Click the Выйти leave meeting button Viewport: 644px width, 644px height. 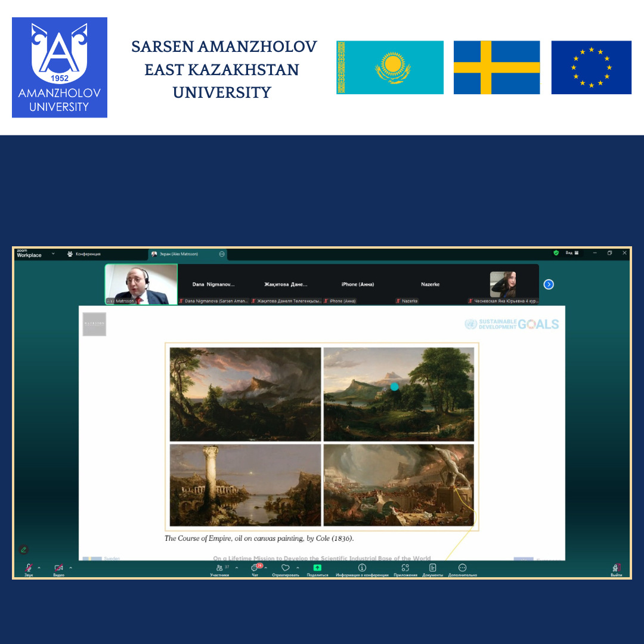[x=616, y=569]
